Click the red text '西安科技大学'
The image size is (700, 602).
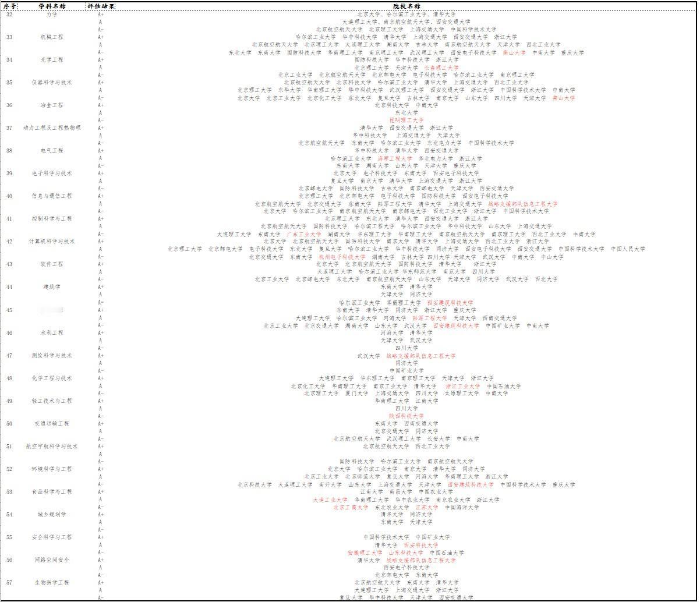[x=421, y=545]
